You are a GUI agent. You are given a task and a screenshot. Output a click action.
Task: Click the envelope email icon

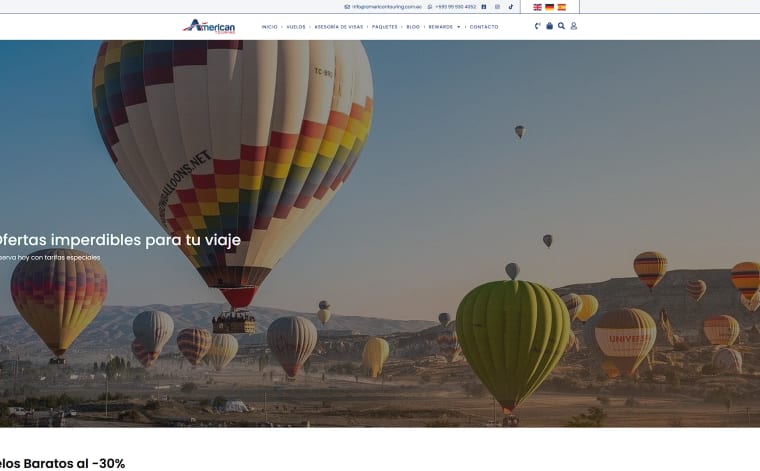[347, 7]
